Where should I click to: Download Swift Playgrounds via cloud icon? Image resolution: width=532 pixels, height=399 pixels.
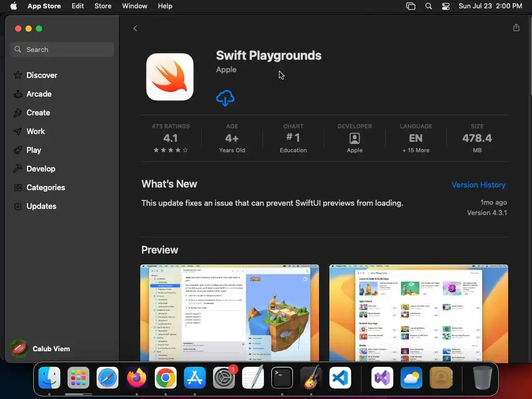pyautogui.click(x=225, y=98)
